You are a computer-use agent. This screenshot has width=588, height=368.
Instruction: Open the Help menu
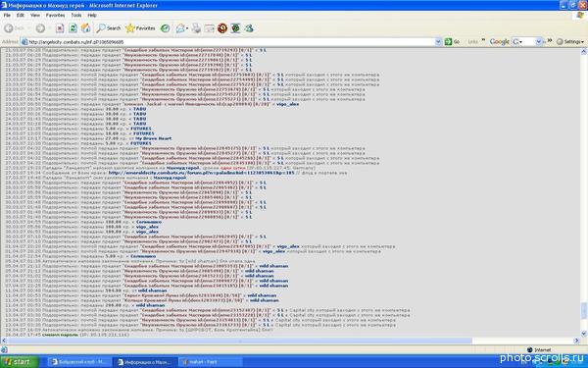[92, 15]
